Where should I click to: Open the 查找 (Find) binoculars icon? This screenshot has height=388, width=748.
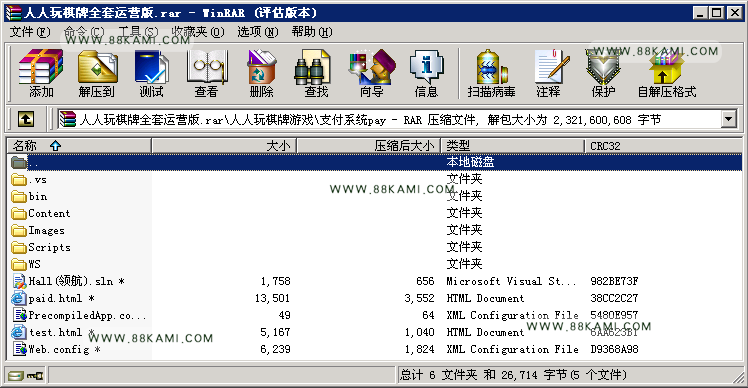coord(316,73)
